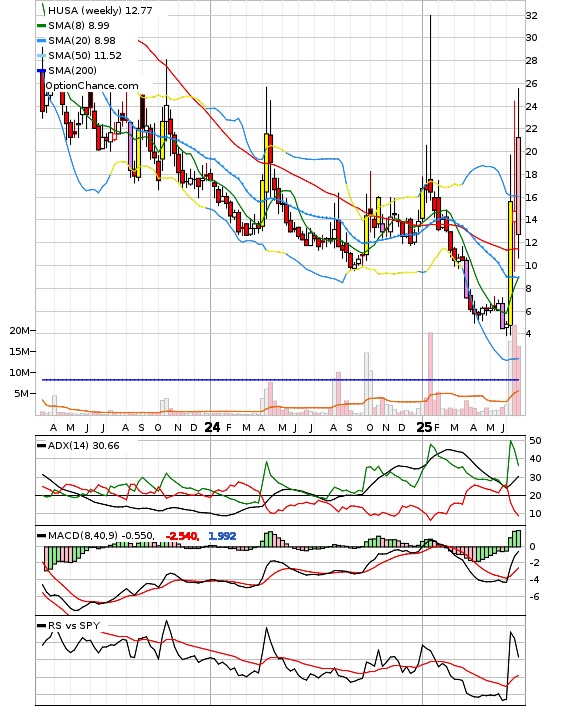Click the 32 price axis label
The image size is (566, 706).
click(531, 16)
